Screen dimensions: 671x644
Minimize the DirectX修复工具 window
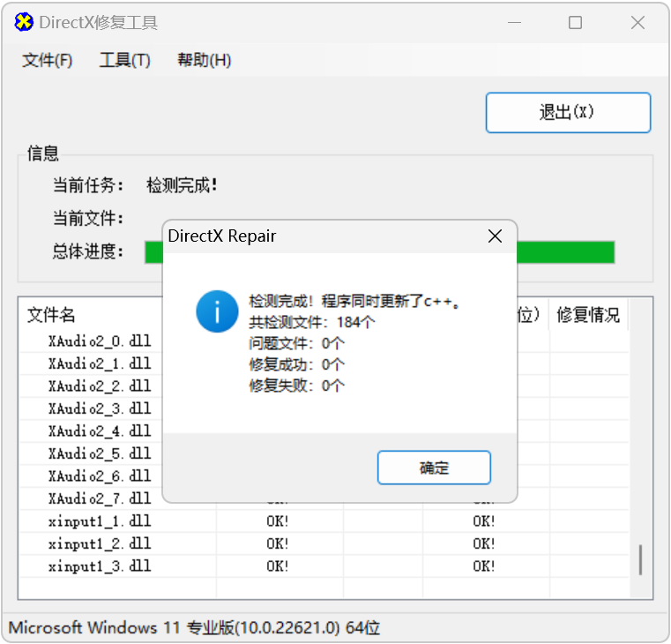click(x=514, y=23)
